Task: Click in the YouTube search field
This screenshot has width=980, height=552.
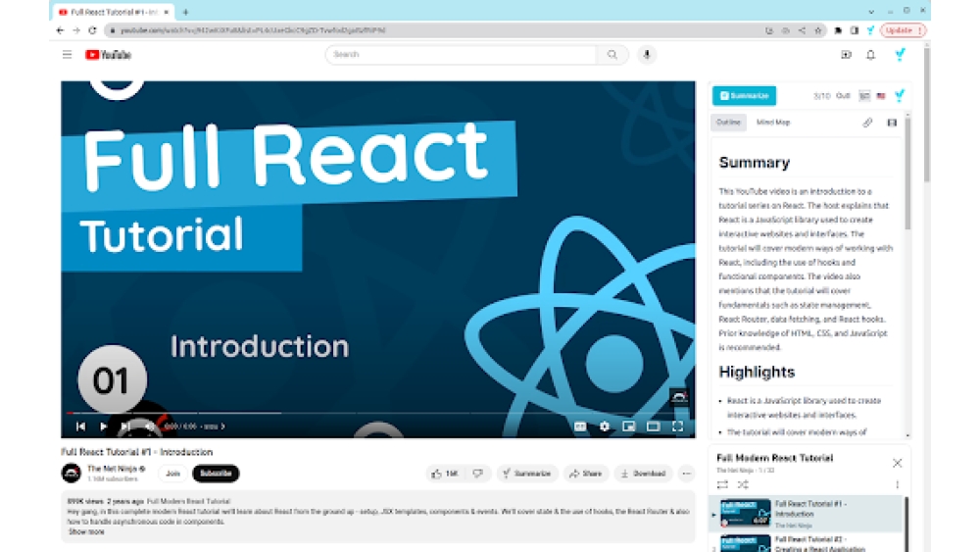Action: 461,55
